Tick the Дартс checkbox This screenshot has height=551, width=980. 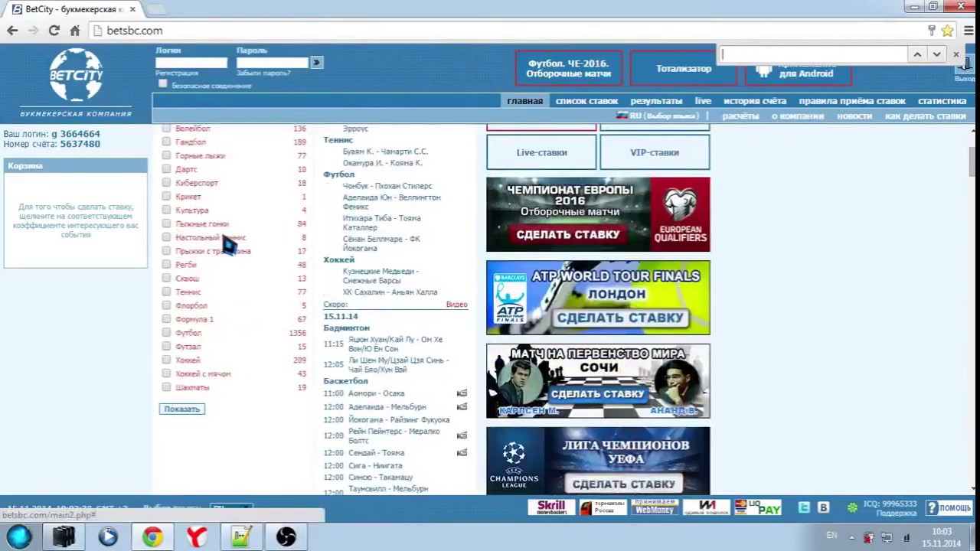[x=166, y=169]
